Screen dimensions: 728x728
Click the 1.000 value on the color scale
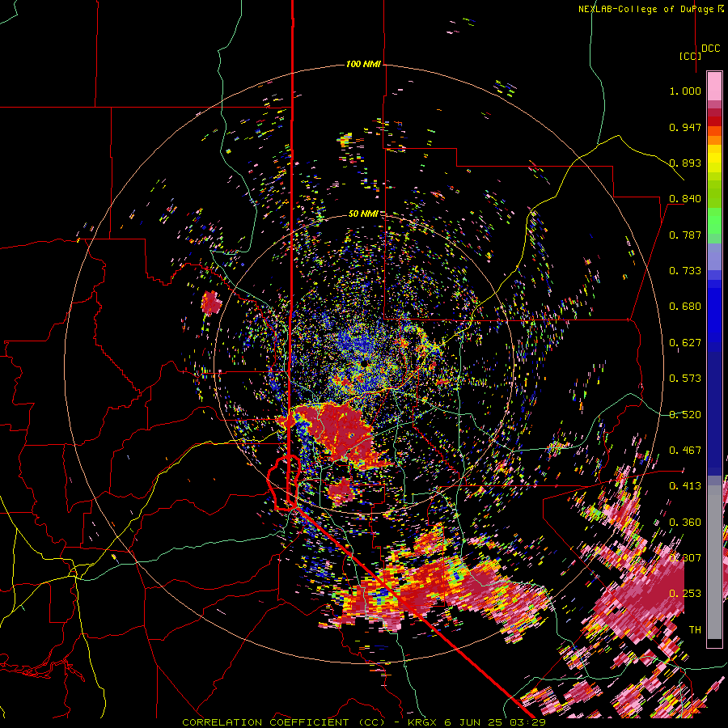pyautogui.click(x=685, y=91)
